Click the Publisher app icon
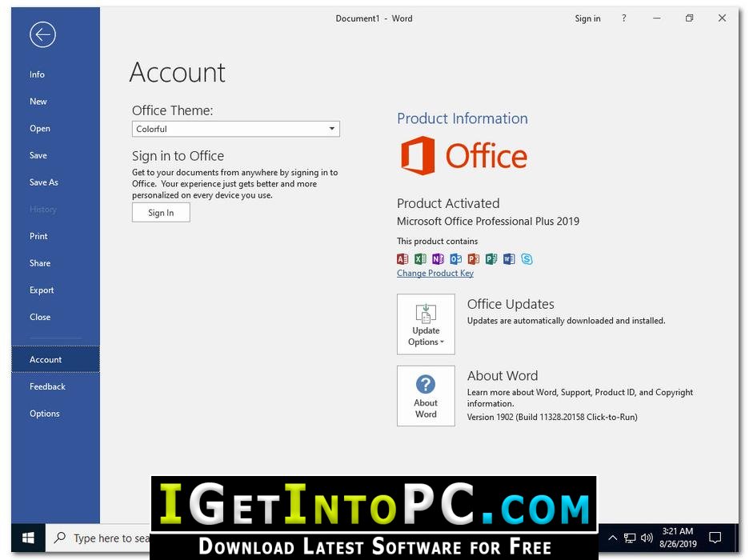The height and width of the screenshot is (560, 749). 491,258
